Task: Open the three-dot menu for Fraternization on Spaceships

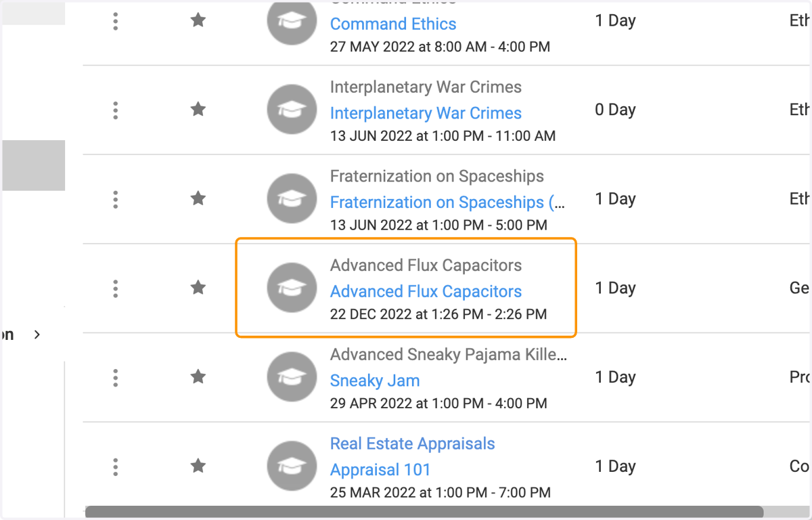Action: point(116,199)
